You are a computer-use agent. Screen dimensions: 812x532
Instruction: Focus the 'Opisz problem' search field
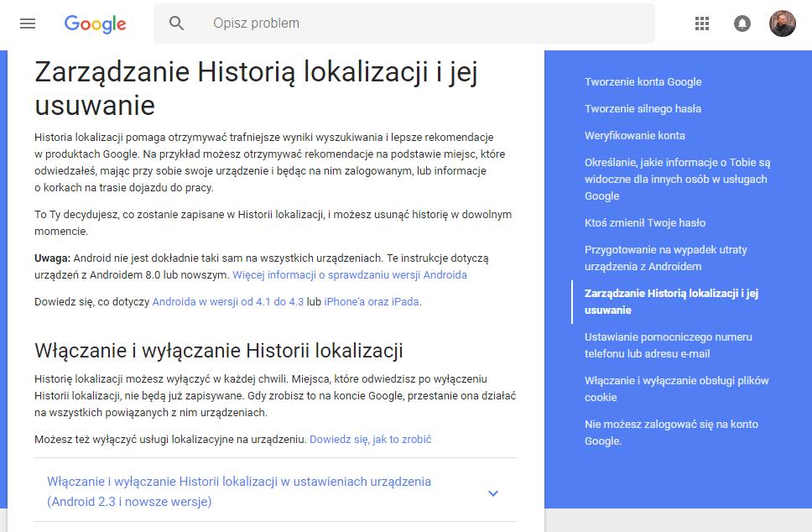click(x=404, y=23)
